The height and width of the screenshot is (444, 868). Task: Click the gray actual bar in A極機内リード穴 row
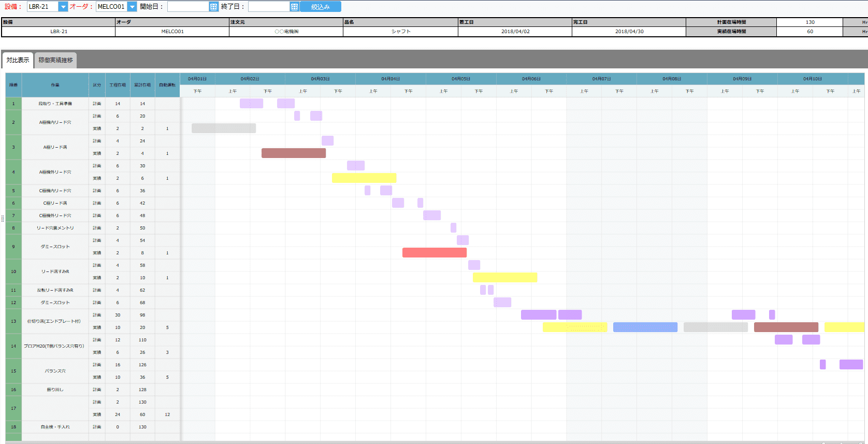point(224,128)
